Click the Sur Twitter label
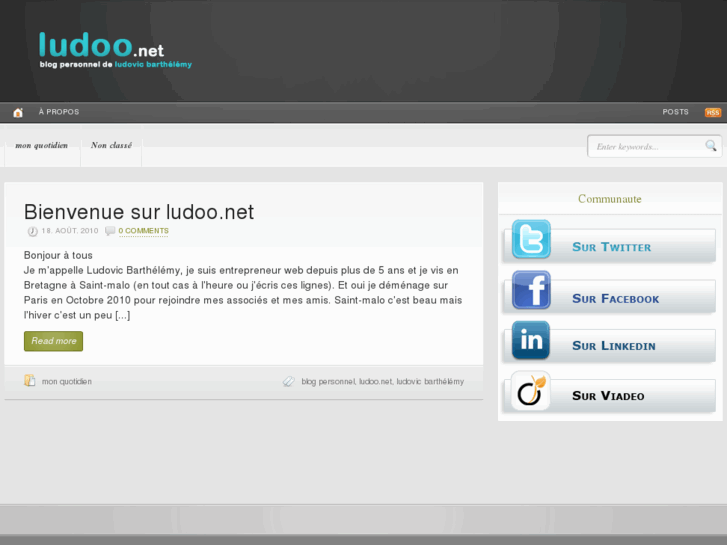Screen dimensions: 727x545 point(612,247)
